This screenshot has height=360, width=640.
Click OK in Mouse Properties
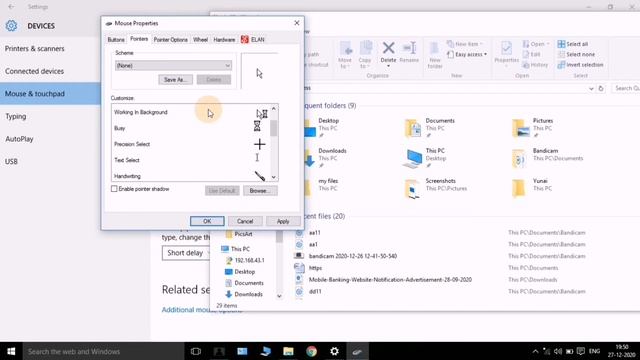pyautogui.click(x=207, y=221)
